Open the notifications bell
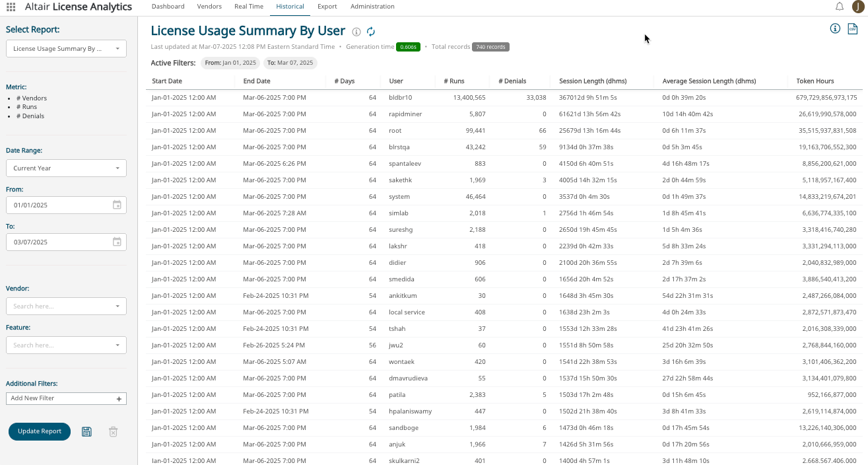 pyautogui.click(x=840, y=7)
